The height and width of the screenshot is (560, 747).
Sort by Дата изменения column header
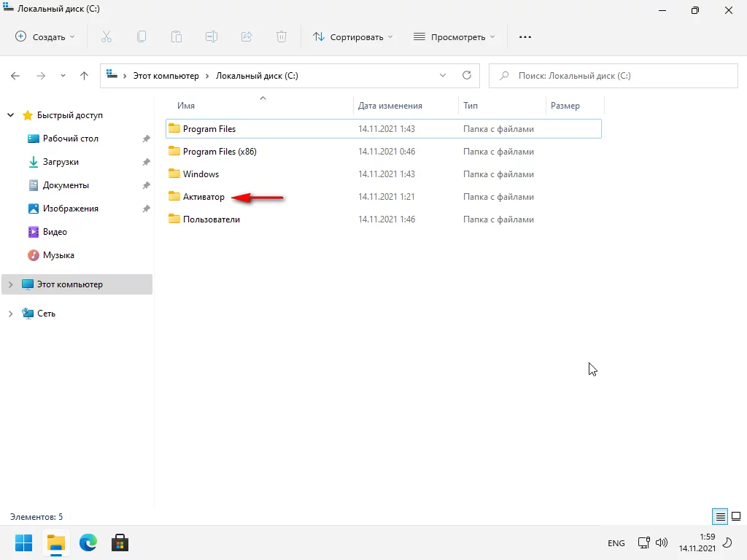pyautogui.click(x=390, y=106)
